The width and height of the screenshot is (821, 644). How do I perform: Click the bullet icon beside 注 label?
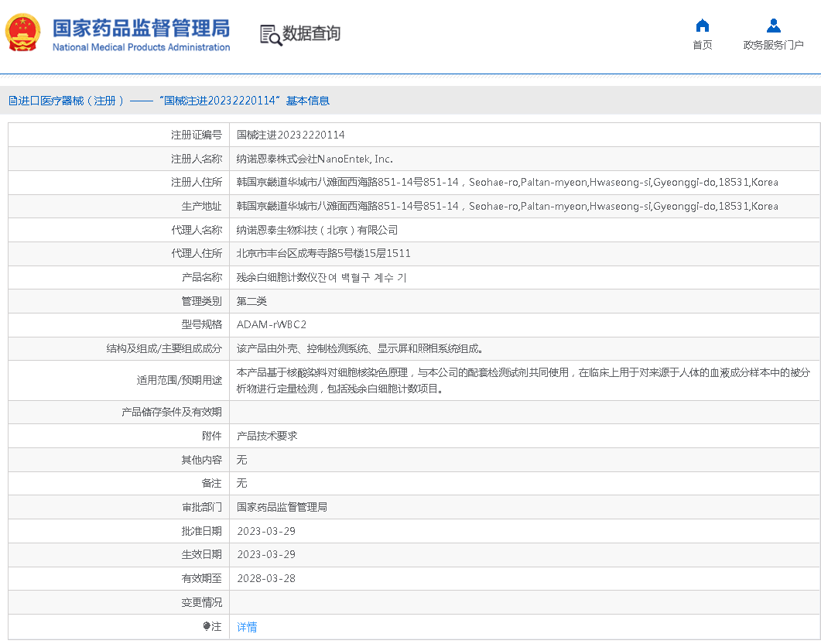[x=207, y=626]
